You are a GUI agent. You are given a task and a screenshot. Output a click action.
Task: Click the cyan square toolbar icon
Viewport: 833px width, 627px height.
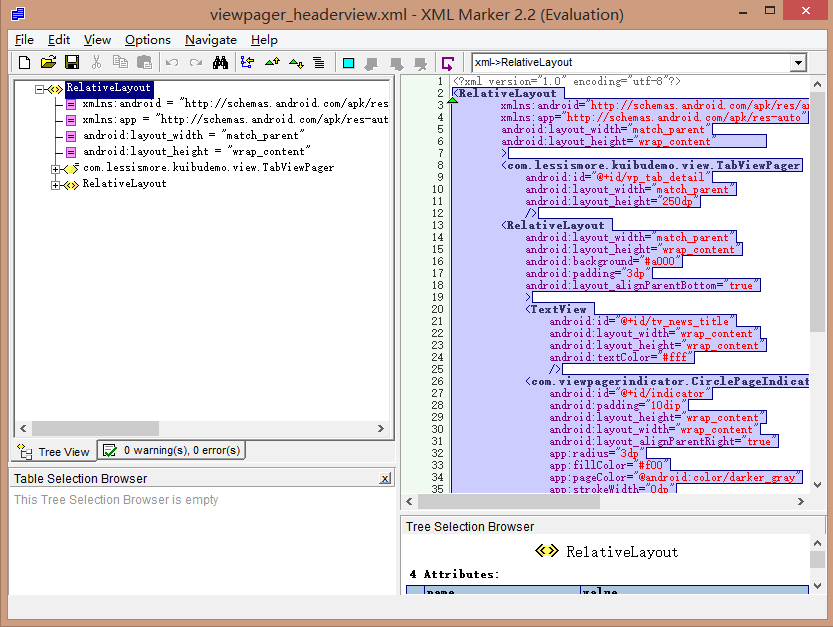point(348,63)
